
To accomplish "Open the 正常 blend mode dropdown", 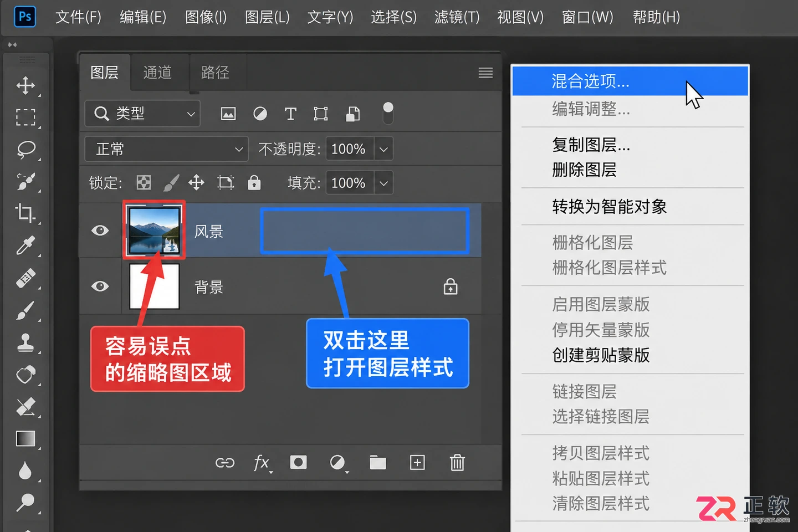I will click(x=166, y=149).
